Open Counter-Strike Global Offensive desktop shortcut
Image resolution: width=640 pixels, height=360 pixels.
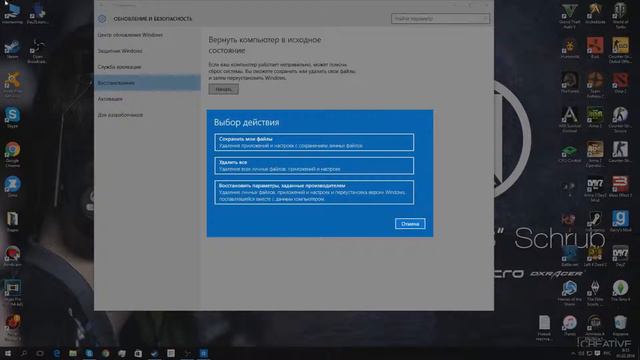click(620, 50)
